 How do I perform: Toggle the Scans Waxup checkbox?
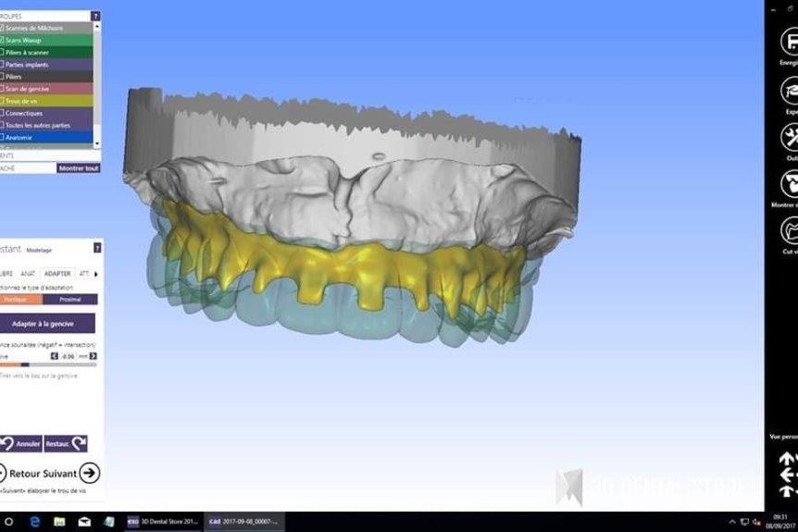pyautogui.click(x=3, y=40)
